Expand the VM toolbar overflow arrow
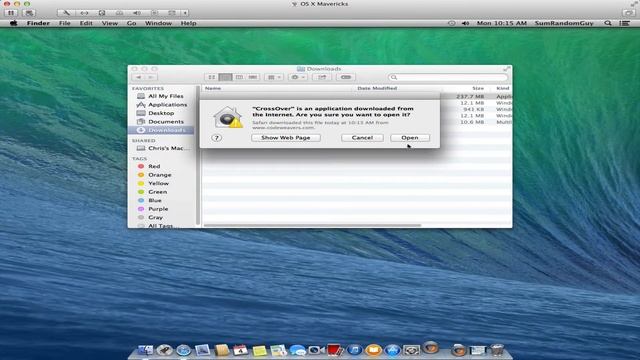640x360 pixels. click(185, 13)
